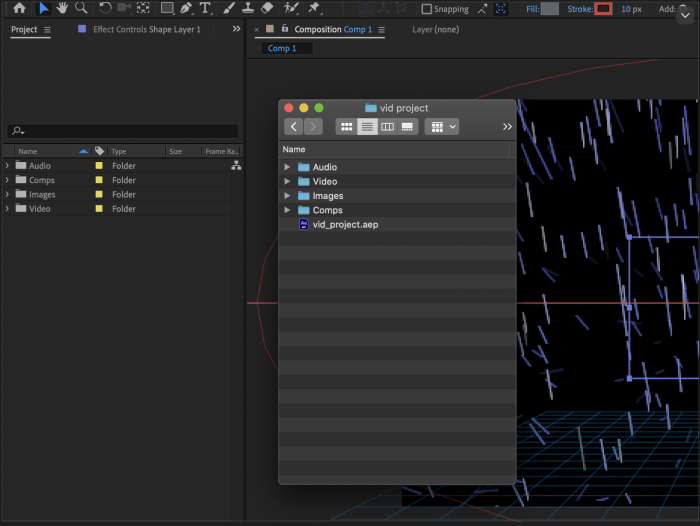The width and height of the screenshot is (700, 526).
Task: Click the label tag column header icon
Action: 99,151
